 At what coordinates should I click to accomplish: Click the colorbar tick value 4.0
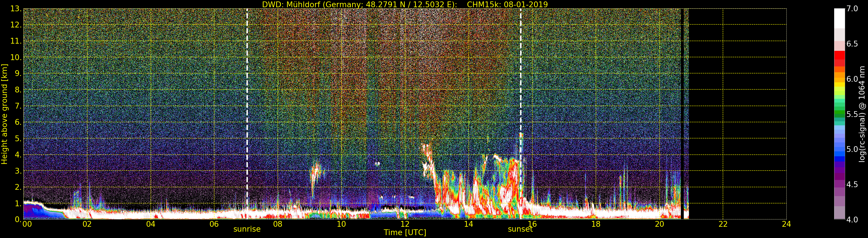(852, 220)
